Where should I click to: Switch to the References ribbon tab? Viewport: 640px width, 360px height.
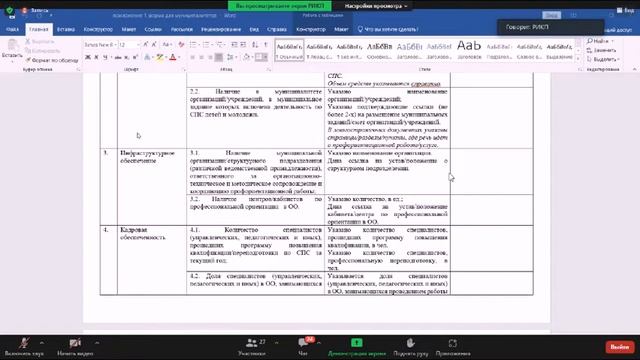pos(153,29)
